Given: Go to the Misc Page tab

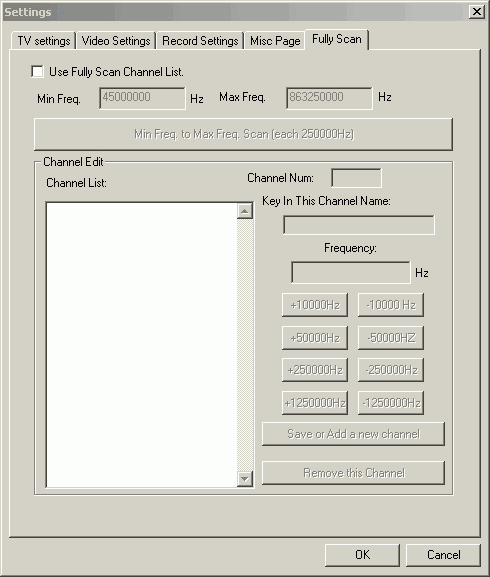Looking at the screenshot, I should coord(275,40).
